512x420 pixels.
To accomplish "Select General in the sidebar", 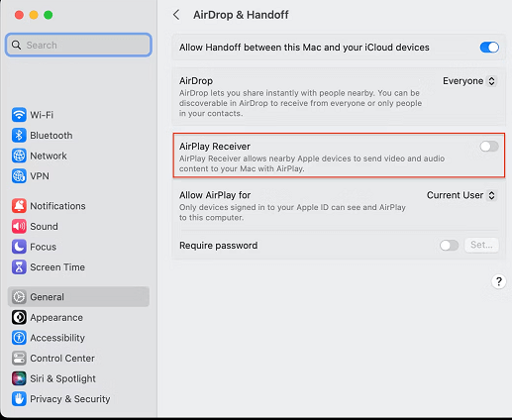I will point(78,297).
